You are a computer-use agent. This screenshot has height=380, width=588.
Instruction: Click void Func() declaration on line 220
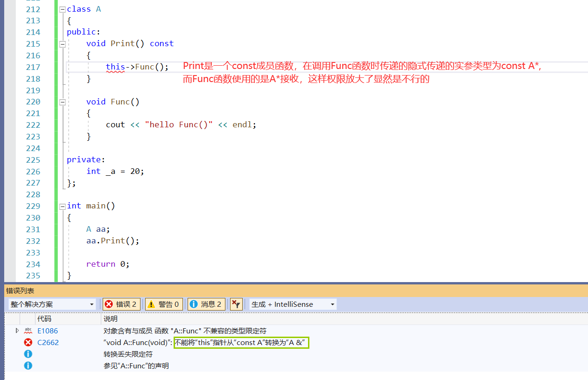[113, 102]
